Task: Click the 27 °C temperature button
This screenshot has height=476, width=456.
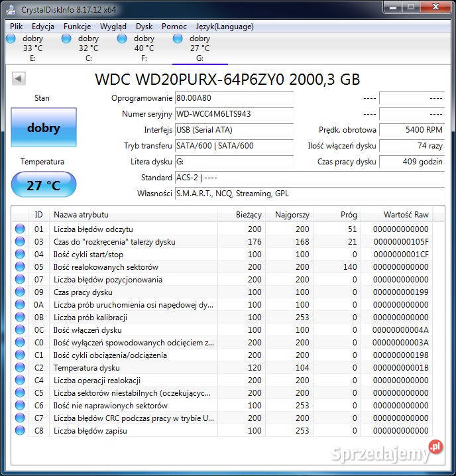Action: point(44,185)
